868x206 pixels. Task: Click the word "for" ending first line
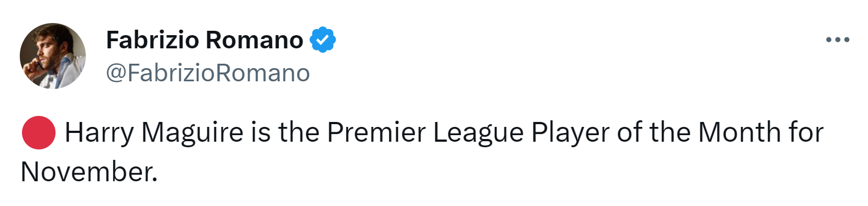(806, 132)
